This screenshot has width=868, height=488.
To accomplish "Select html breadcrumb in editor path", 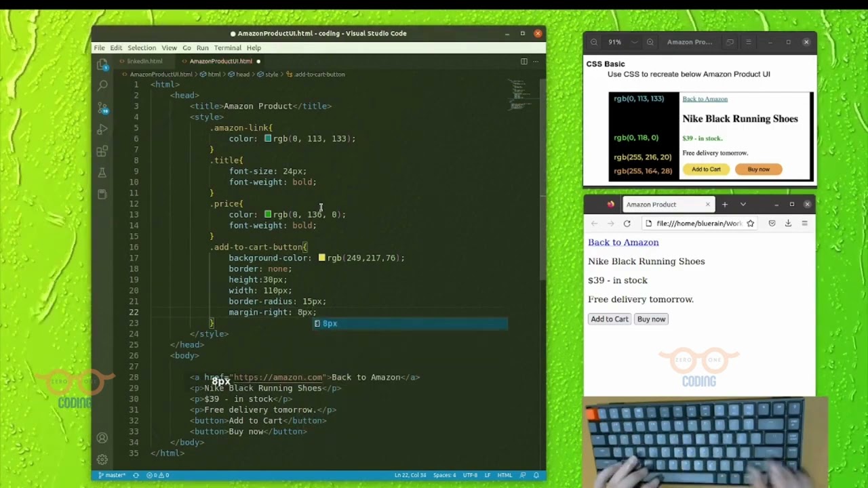I will pos(211,74).
